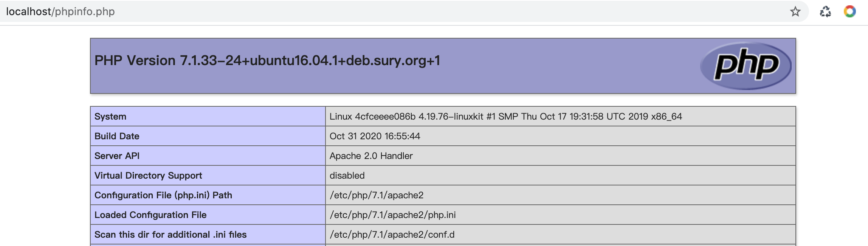
Task: Select Oct 31 2020 16:55:44 value
Action: (375, 136)
